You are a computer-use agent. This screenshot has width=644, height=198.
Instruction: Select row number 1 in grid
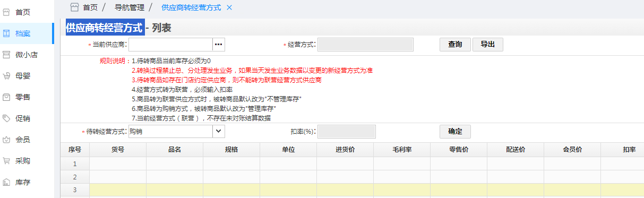tap(75, 163)
